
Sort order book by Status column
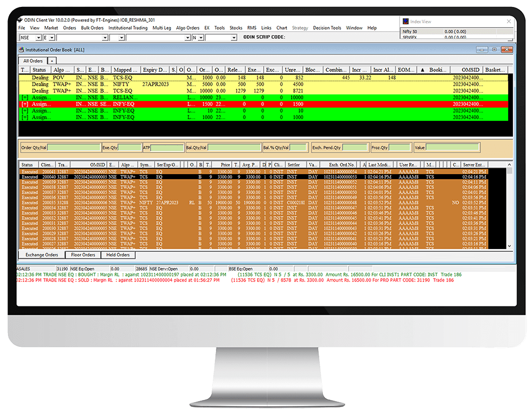click(x=40, y=70)
